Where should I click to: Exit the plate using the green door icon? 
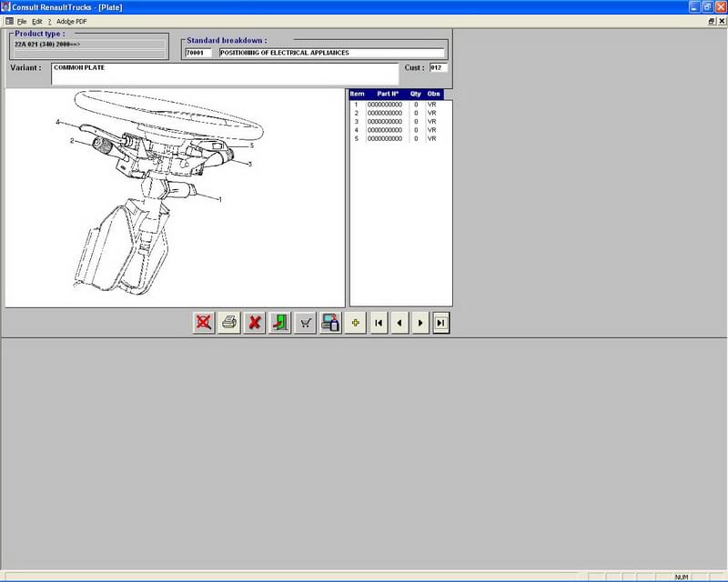coord(280,323)
